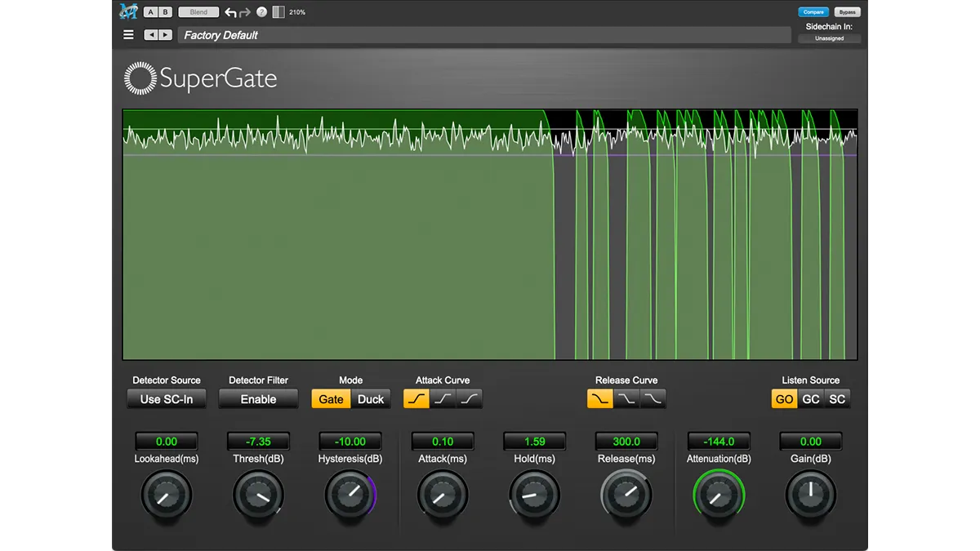
Task: Click the Blend button
Action: click(198, 12)
